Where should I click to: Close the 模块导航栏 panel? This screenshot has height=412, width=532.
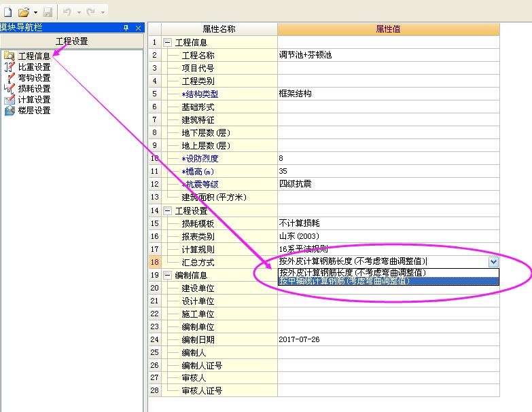138,28
